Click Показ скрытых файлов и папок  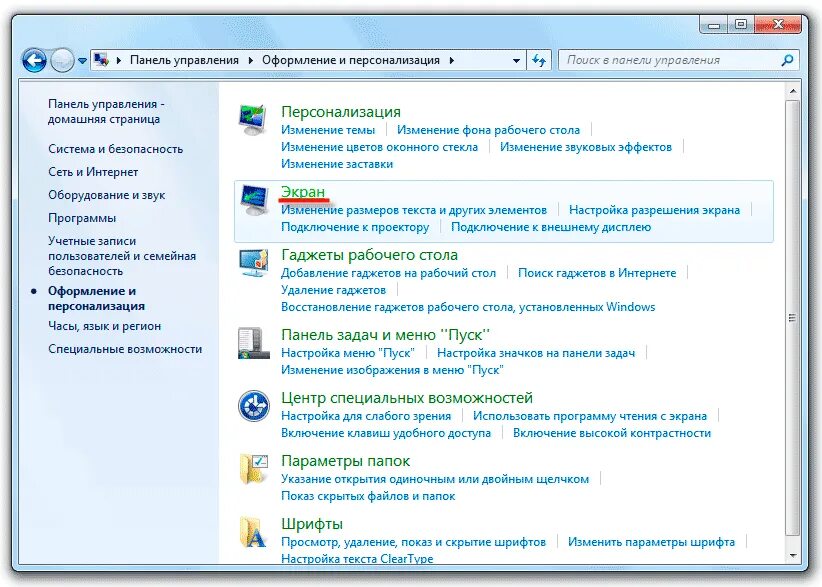click(x=368, y=496)
